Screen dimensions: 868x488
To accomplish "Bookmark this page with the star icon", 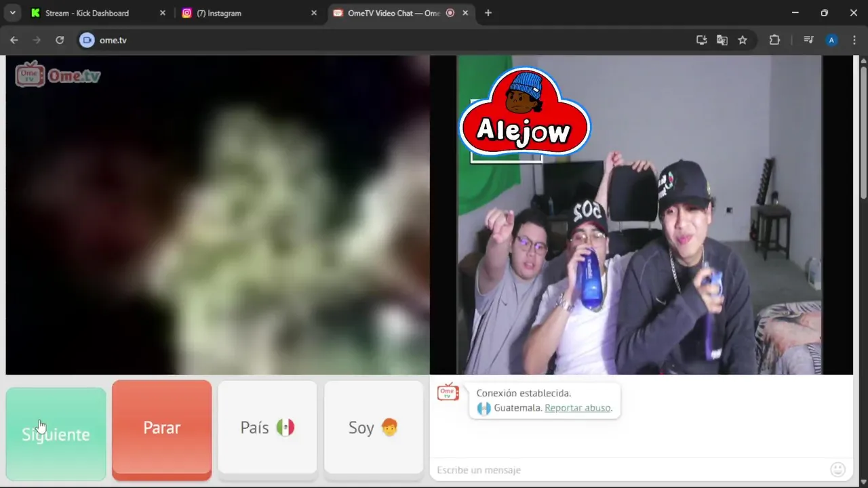I will [743, 40].
